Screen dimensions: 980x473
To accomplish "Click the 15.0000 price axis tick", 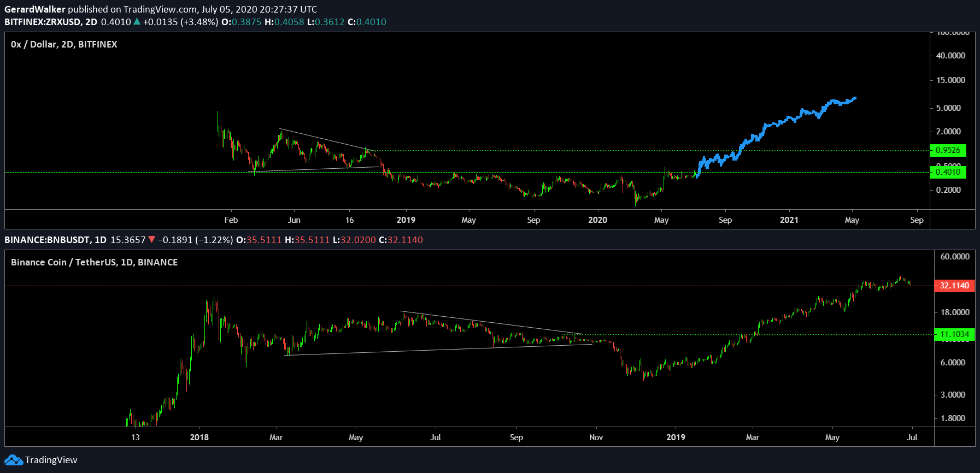I will [950, 80].
